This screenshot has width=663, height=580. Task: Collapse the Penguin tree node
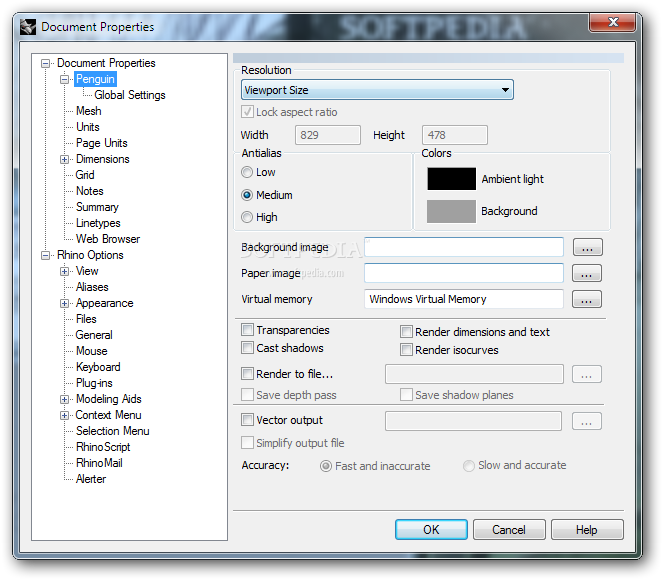(64, 79)
